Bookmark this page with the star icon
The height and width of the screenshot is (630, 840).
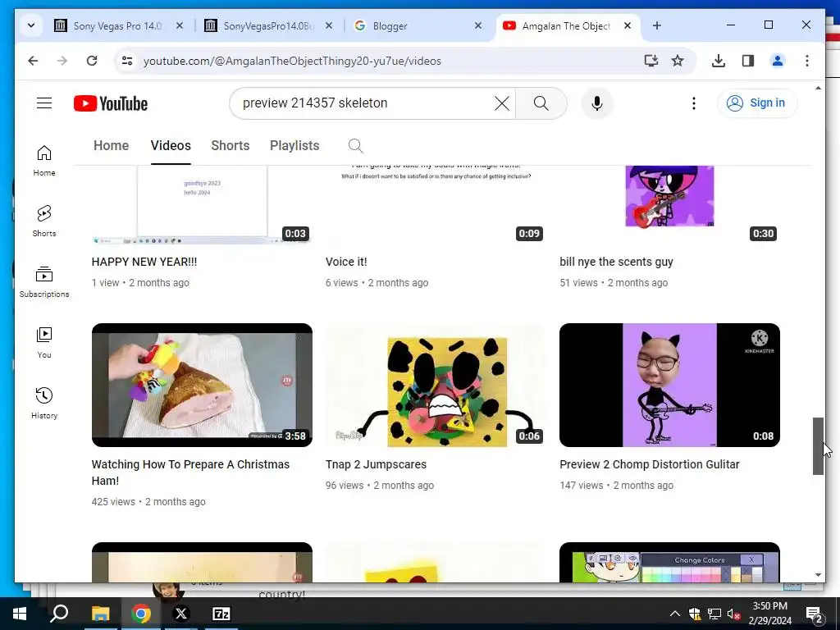coord(678,61)
